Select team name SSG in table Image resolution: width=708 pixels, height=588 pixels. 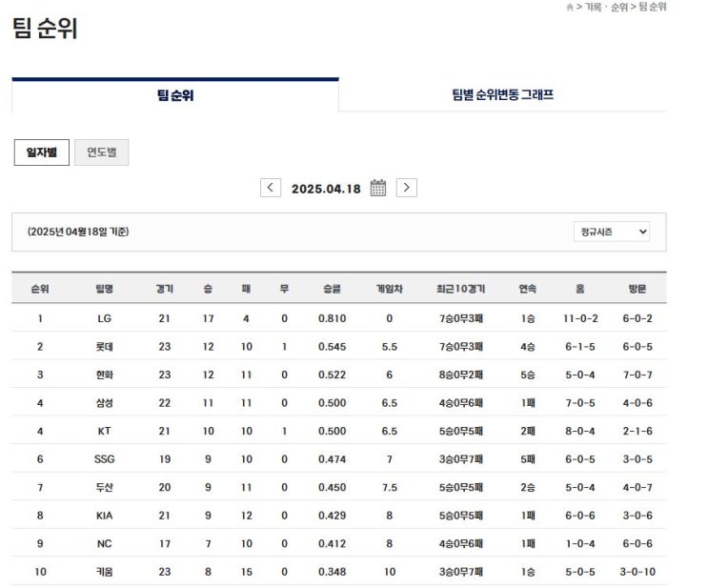104,459
